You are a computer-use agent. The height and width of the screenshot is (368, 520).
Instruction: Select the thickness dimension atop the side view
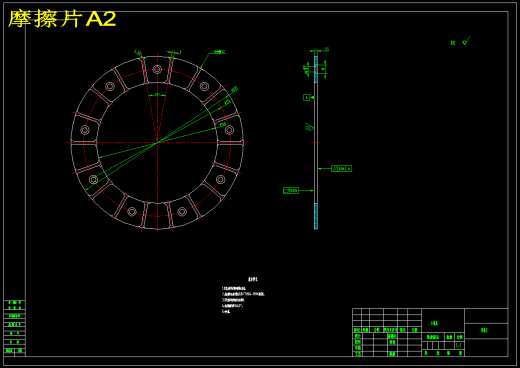coord(327,49)
